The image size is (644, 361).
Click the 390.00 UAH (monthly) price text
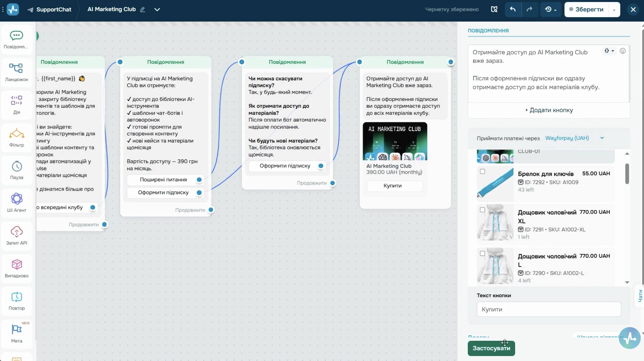394,172
